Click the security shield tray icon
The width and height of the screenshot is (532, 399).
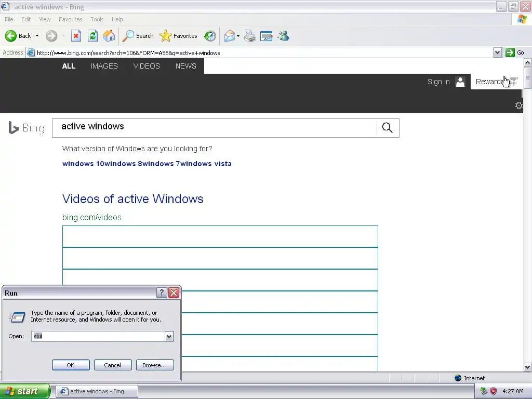[494, 391]
